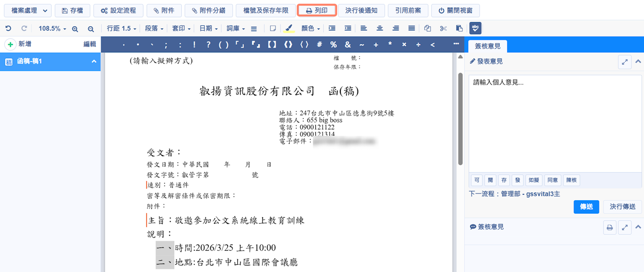Print the review comments via printer icon
The image size is (644, 272).
point(609,227)
